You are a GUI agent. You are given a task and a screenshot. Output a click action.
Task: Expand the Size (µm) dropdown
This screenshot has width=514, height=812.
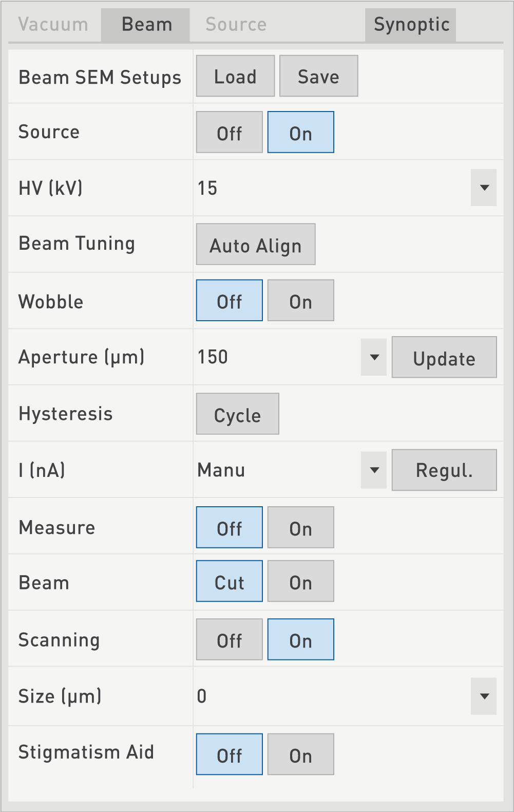tap(484, 696)
